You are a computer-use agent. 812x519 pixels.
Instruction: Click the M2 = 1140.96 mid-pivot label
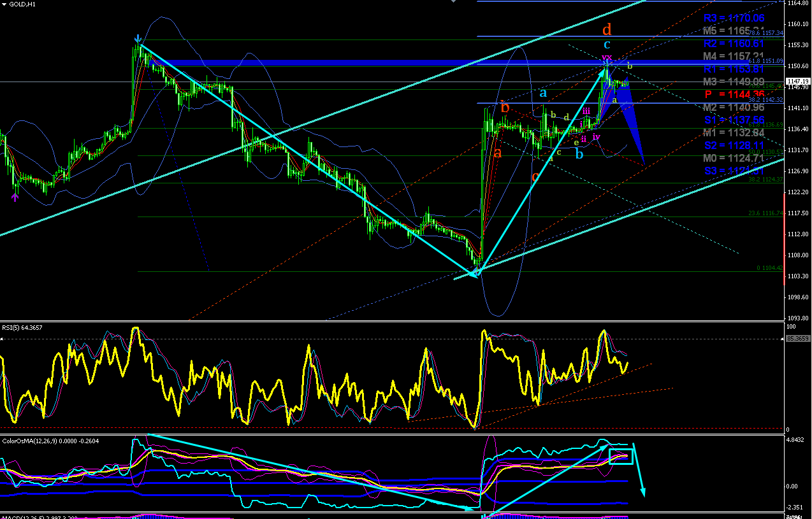click(x=734, y=107)
